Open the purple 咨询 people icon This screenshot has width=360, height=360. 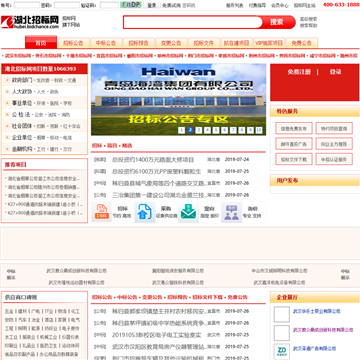click(231, 212)
